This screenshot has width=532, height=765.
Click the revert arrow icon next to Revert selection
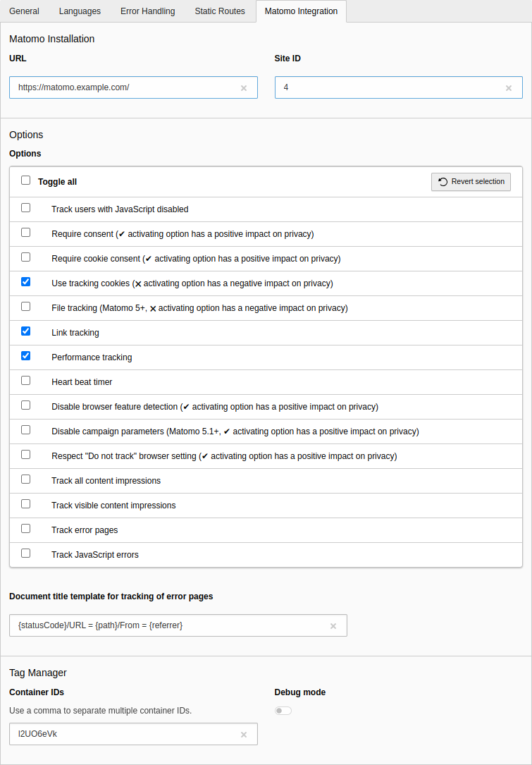pos(443,182)
